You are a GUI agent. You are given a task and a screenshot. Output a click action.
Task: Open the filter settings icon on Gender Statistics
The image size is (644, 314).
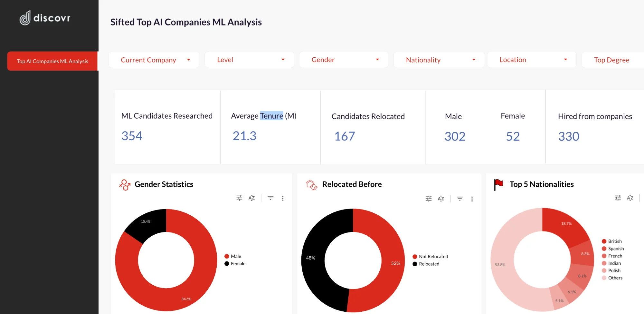[239, 198]
